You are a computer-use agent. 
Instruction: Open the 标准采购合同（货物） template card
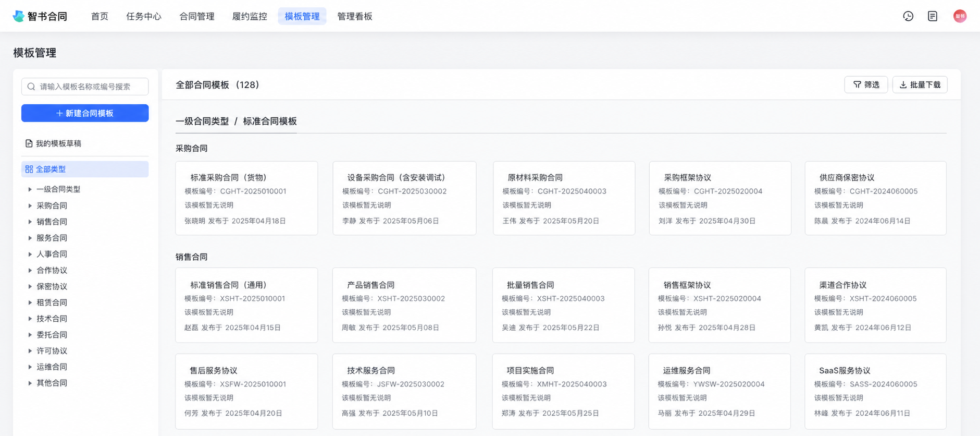point(246,198)
